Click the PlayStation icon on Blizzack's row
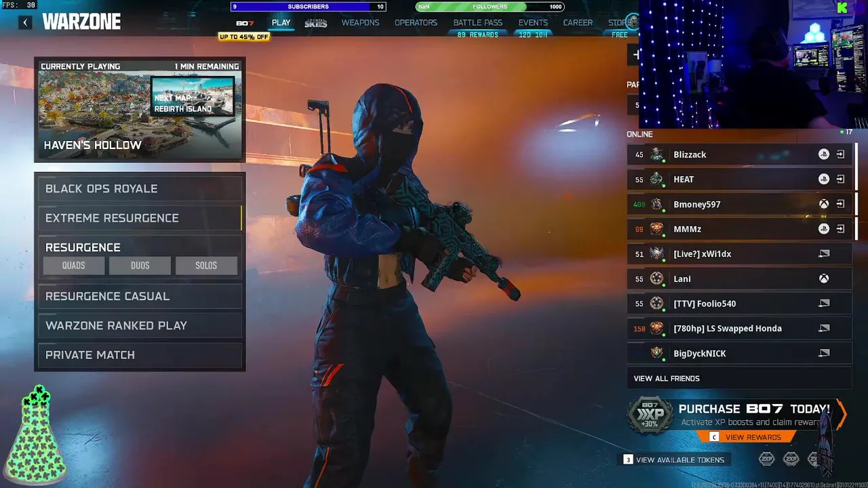868x488 pixels. 823,155
